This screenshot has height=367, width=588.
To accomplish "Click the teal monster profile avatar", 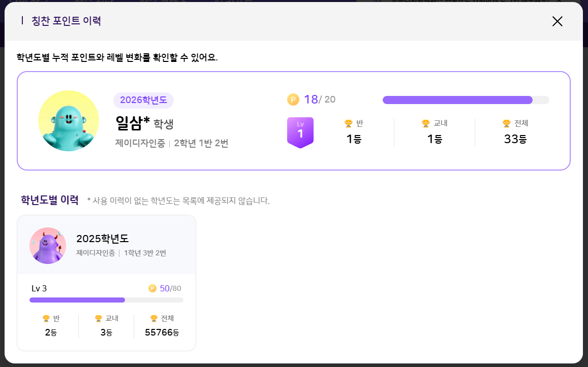I will [69, 121].
